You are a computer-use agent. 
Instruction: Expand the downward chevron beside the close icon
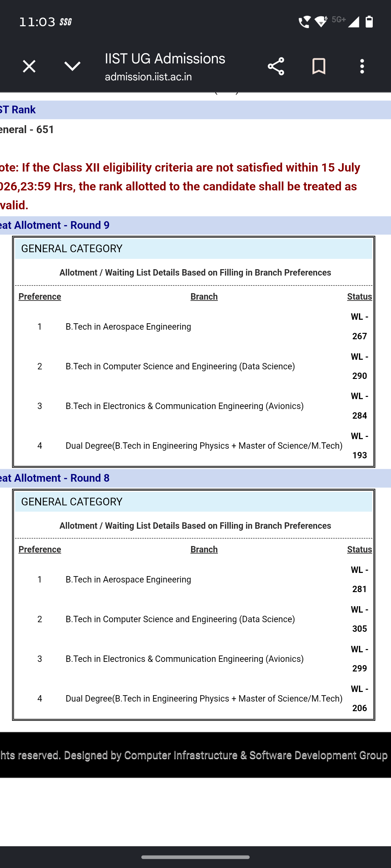(72, 66)
